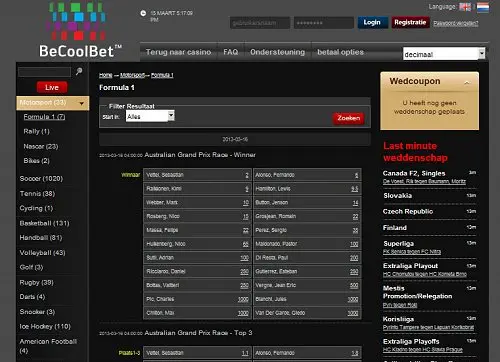The height and width of the screenshot is (362, 500).
Task: Open Nascar (23) in sidebar
Action: click(41, 146)
